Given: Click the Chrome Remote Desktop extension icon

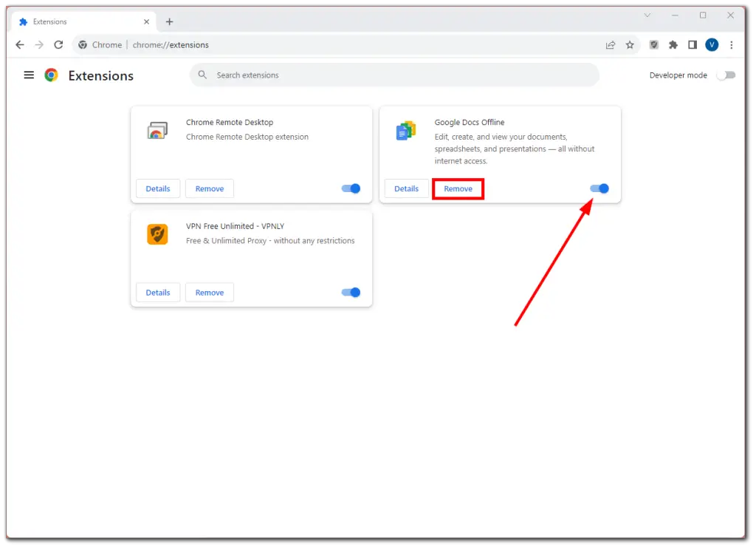Looking at the screenshot, I should coord(157,129).
